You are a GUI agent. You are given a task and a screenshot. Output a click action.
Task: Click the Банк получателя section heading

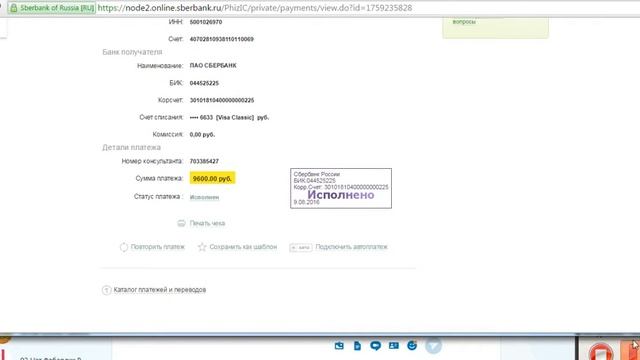[x=132, y=52]
